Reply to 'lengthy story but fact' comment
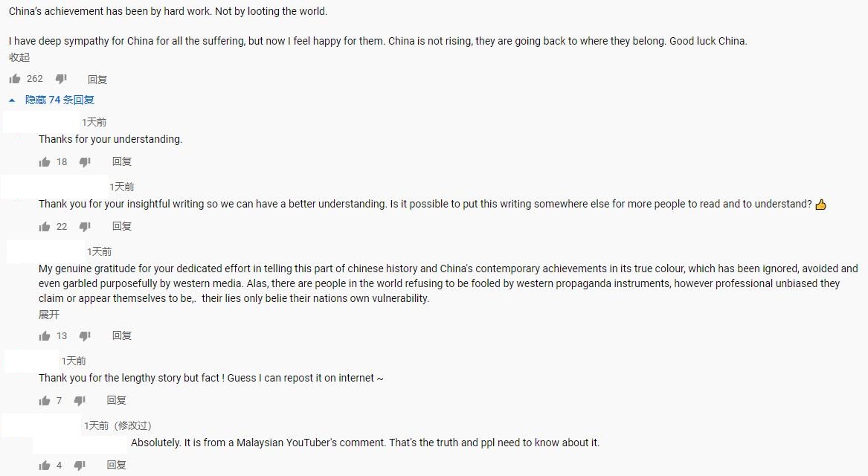This screenshot has height=476, width=868. point(117,400)
